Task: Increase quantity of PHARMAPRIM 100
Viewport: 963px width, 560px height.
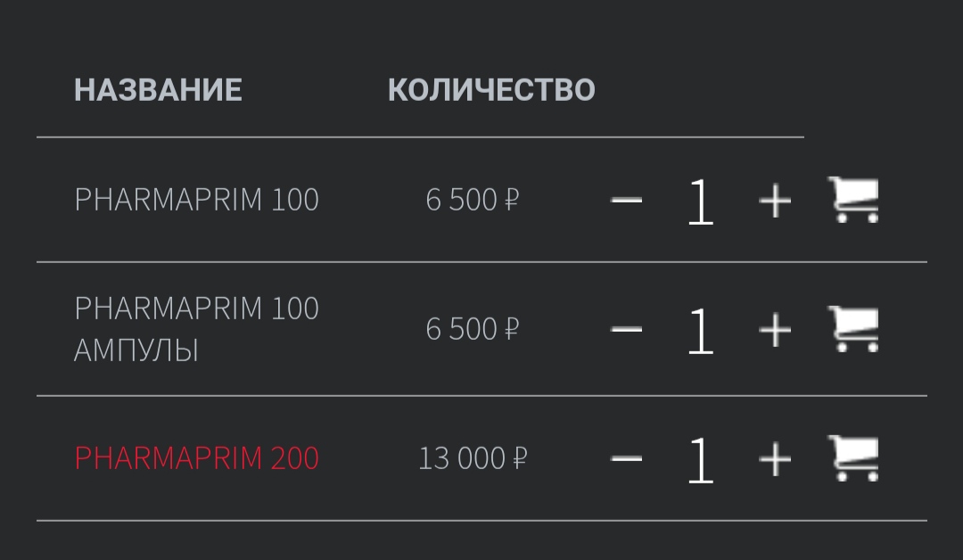Action: coord(775,200)
